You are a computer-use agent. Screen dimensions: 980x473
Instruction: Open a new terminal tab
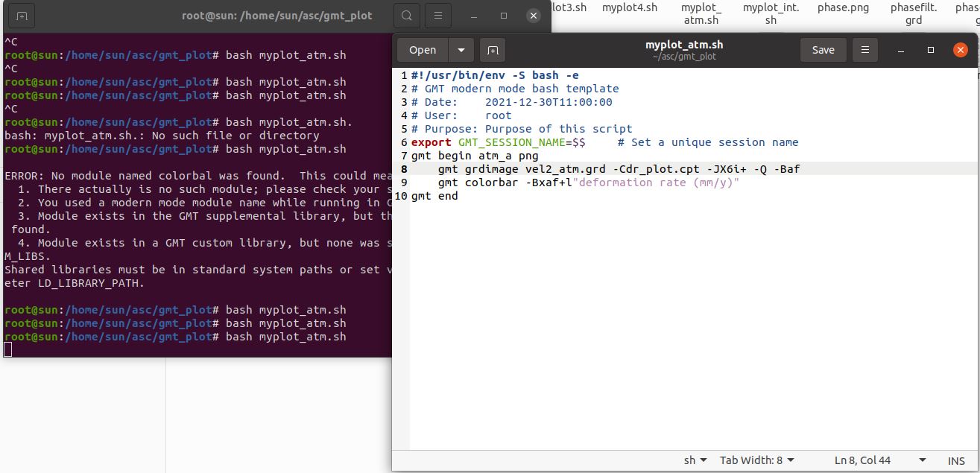click(x=22, y=16)
